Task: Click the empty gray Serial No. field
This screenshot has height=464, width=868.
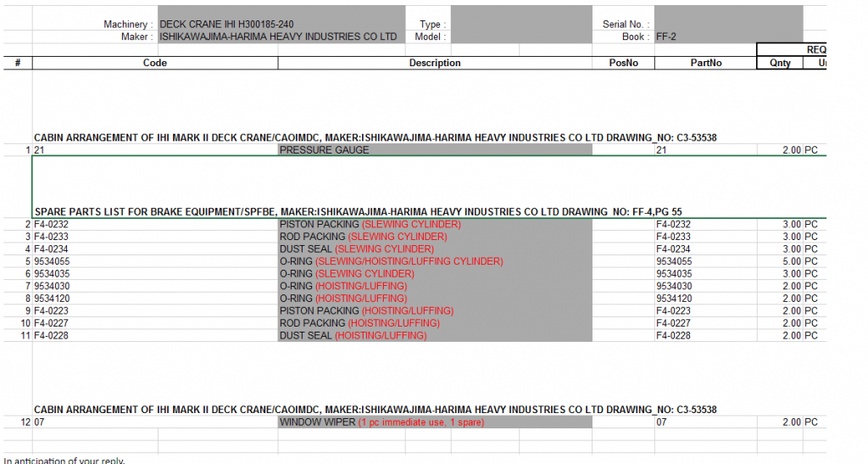Action: (x=727, y=25)
